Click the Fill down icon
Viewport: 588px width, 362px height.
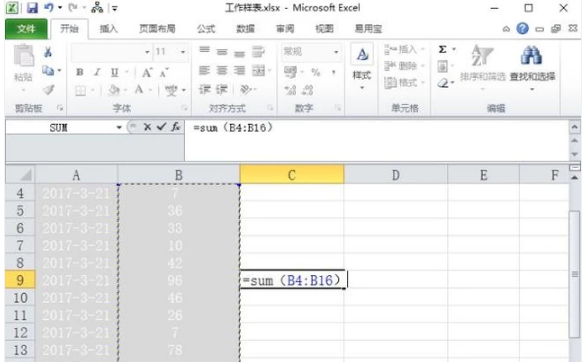click(x=442, y=67)
